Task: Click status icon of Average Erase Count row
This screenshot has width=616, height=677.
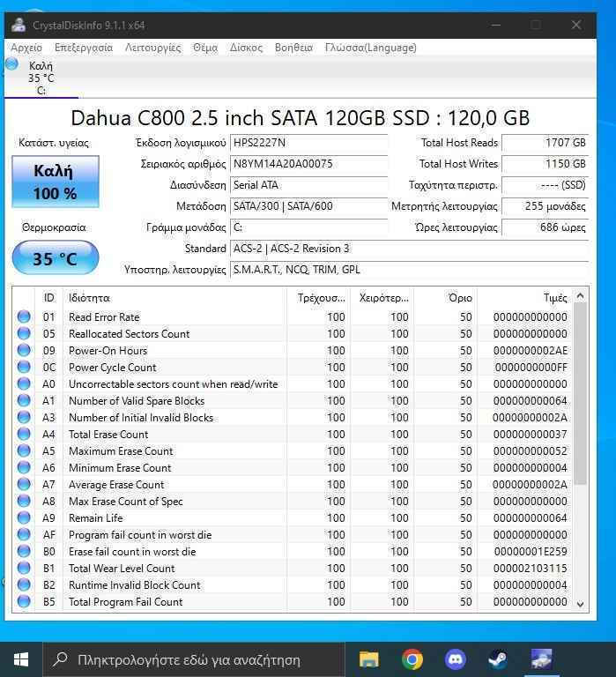Action: coord(24,484)
